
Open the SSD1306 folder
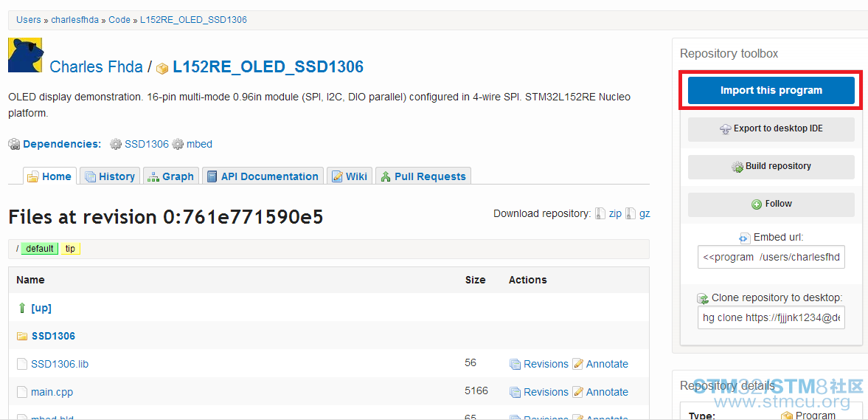pos(53,336)
